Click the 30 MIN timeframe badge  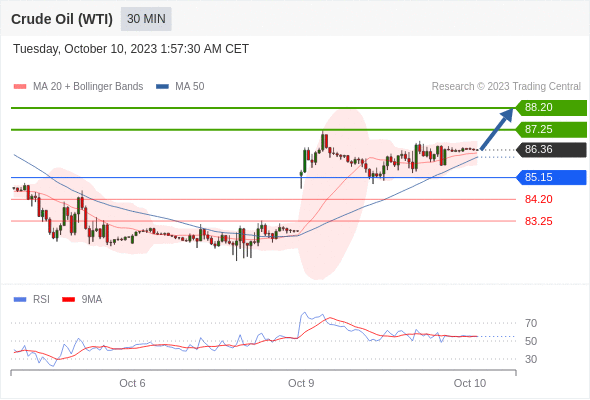click(146, 19)
